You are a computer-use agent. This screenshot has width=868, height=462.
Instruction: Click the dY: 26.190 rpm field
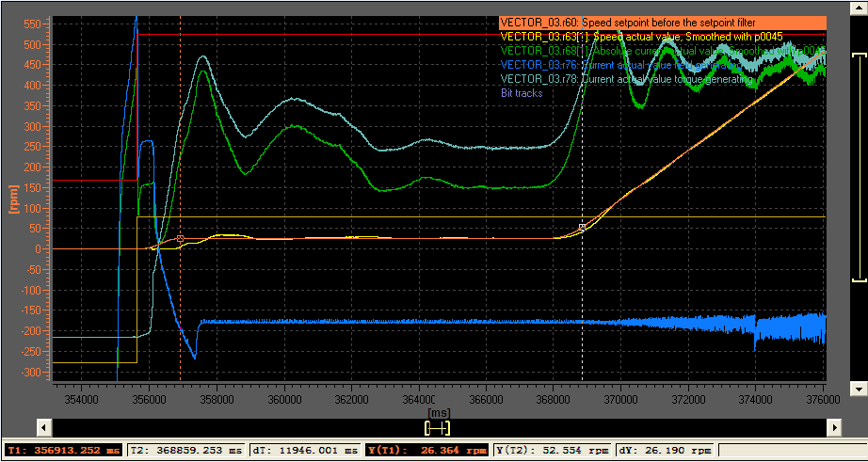click(663, 450)
